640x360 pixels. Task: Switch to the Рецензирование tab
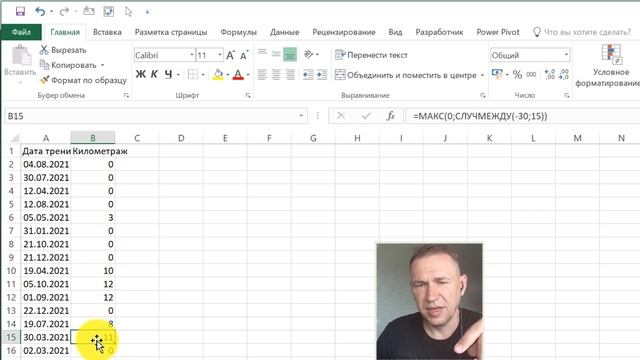tap(344, 32)
